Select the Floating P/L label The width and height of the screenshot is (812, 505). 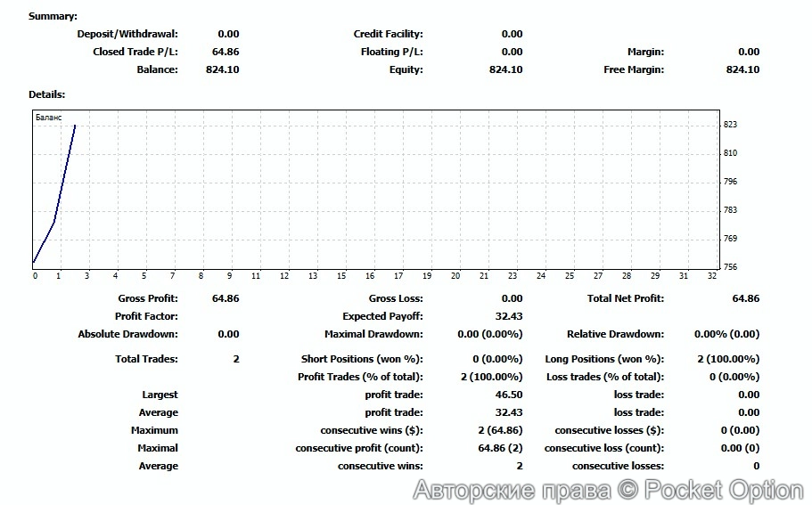click(391, 52)
